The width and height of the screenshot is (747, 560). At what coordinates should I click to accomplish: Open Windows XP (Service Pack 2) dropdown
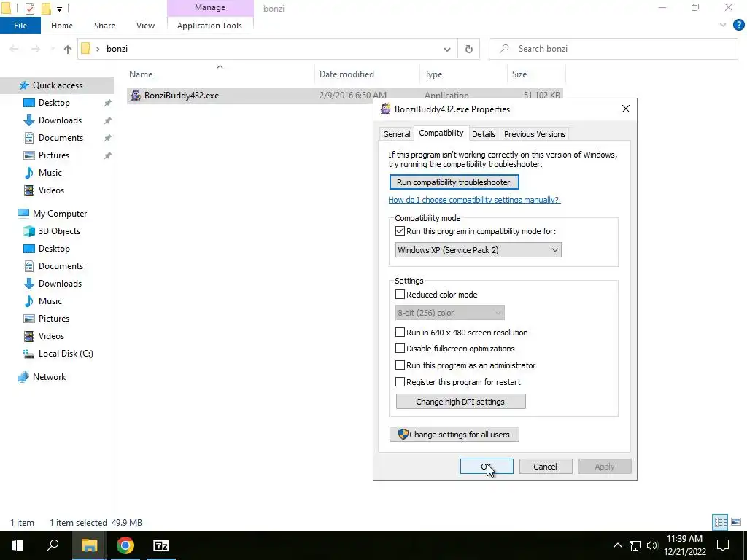coord(479,250)
